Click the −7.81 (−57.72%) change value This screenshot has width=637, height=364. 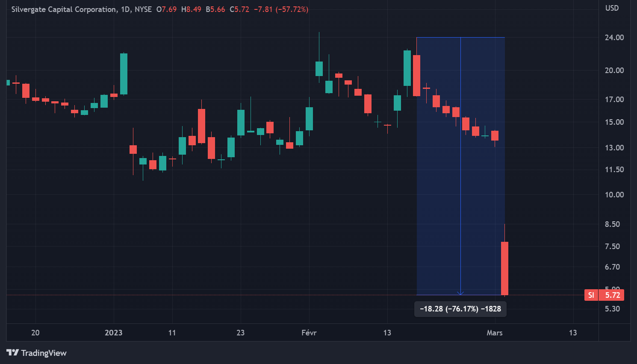click(281, 9)
